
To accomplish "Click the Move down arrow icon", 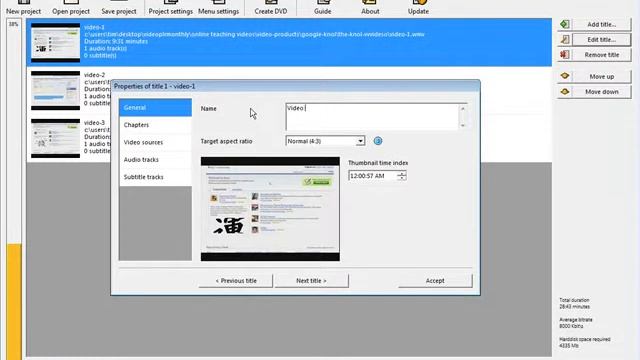I will point(565,92).
